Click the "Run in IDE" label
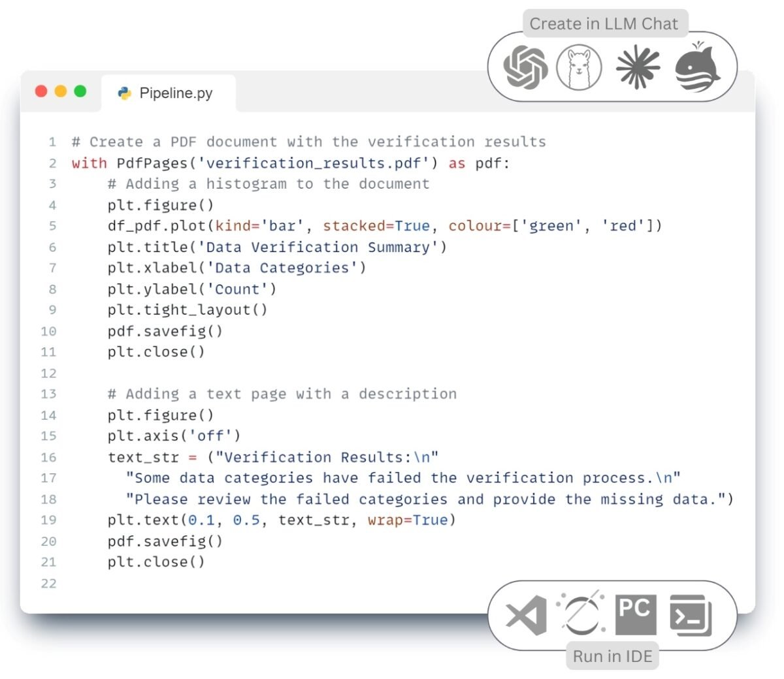Viewport: 784px width, 679px height. [613, 656]
